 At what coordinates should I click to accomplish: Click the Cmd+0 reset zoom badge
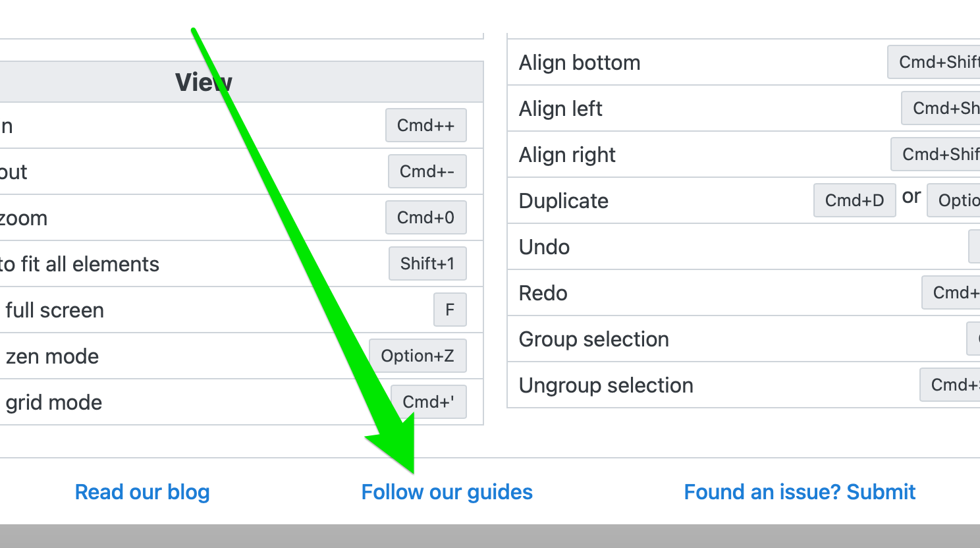pos(425,217)
